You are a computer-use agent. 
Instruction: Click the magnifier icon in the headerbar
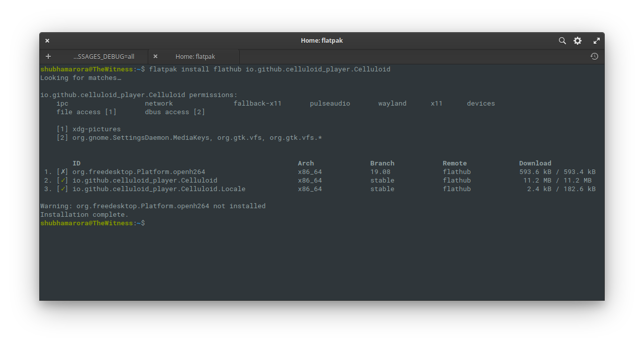(x=562, y=41)
